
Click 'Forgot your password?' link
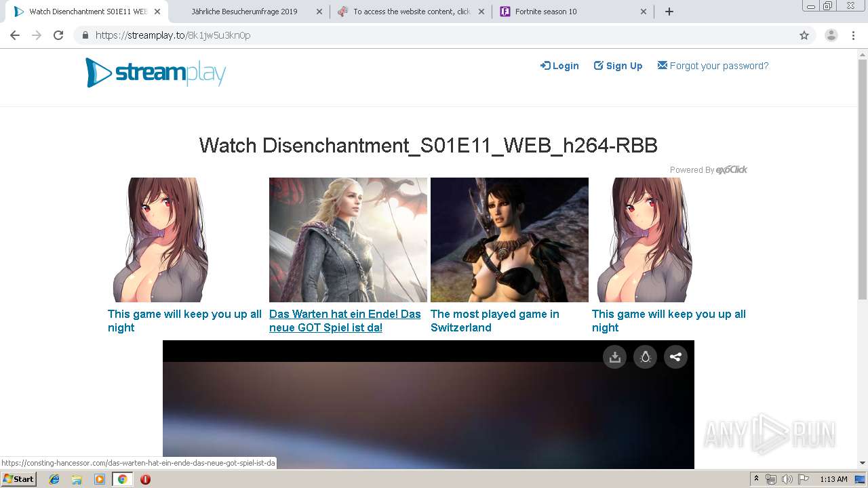coord(713,66)
